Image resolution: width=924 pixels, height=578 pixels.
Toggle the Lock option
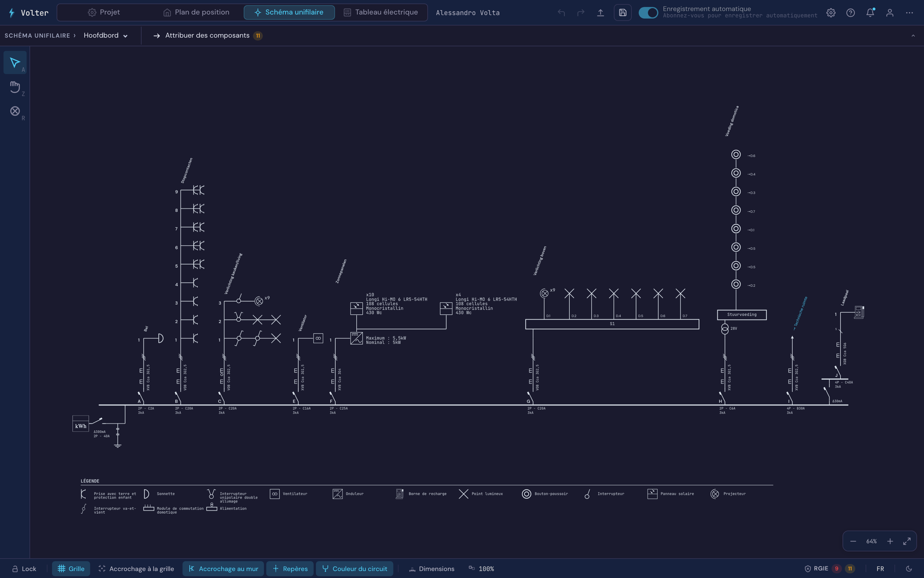click(24, 569)
